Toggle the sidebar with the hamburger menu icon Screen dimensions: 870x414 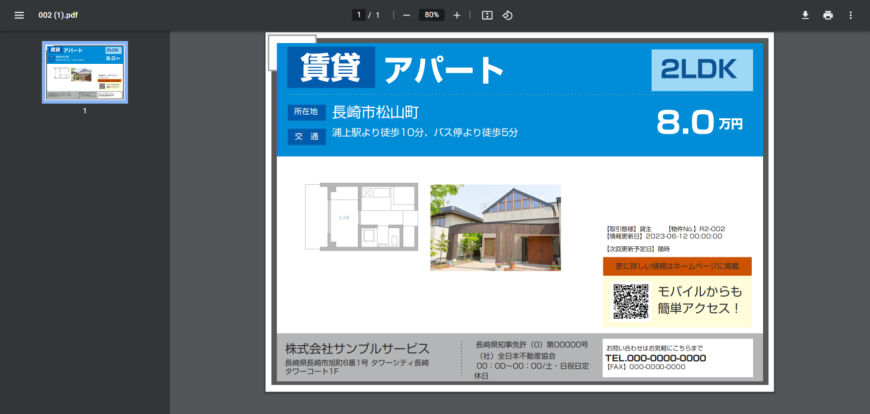(18, 15)
